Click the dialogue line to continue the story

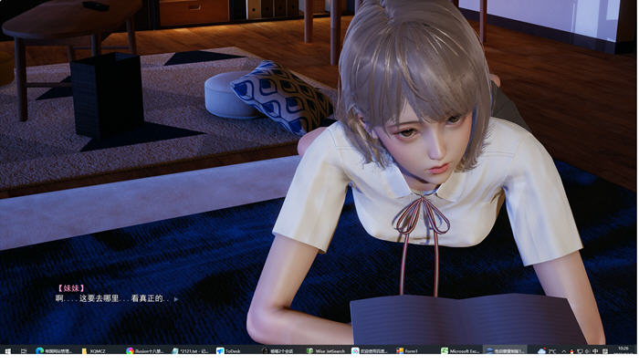coord(112,298)
